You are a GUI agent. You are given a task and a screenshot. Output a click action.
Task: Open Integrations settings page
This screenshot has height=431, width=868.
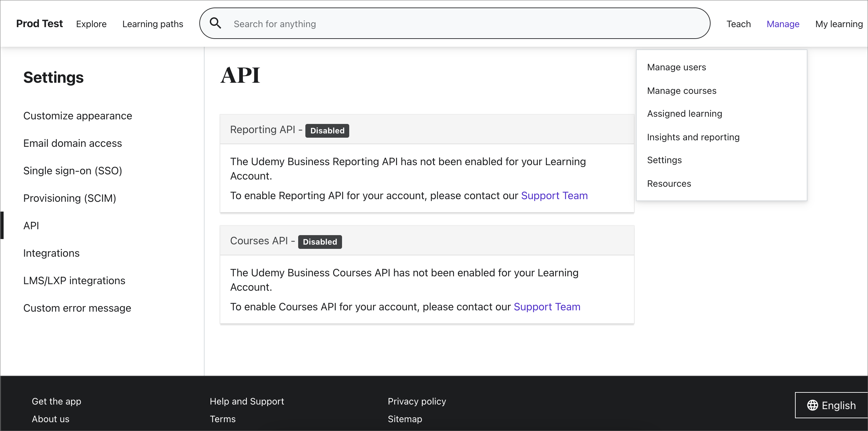(x=51, y=253)
